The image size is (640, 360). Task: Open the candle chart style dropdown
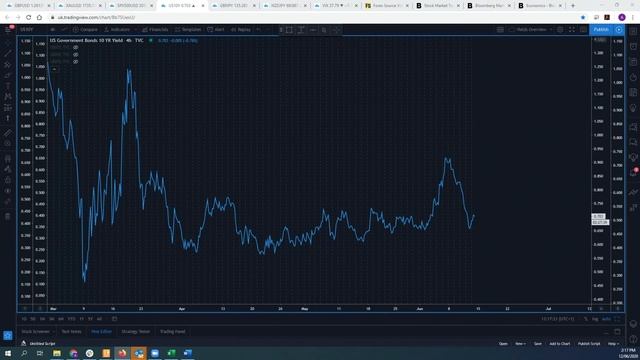pyautogui.click(x=64, y=29)
